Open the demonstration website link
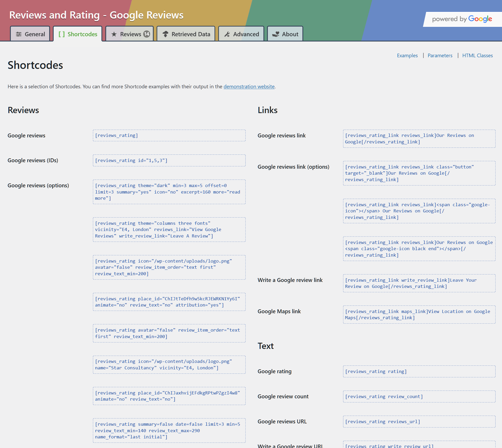The width and height of the screenshot is (502, 448). (x=249, y=86)
